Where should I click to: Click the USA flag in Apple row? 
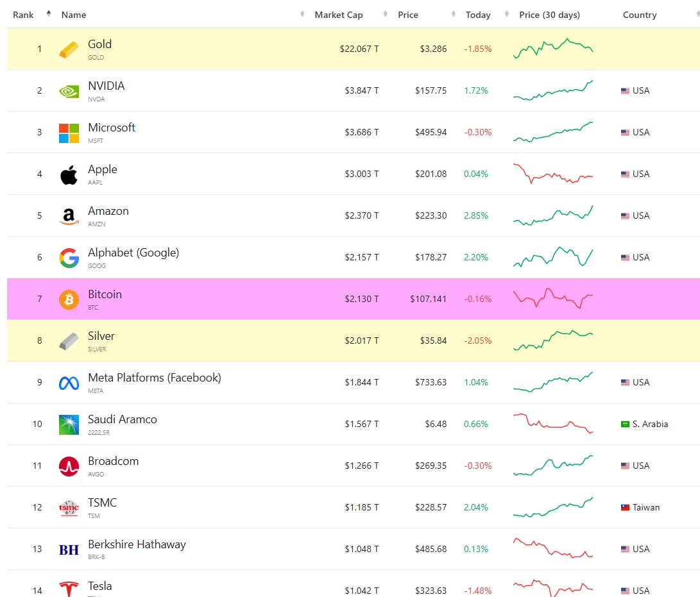tap(625, 174)
